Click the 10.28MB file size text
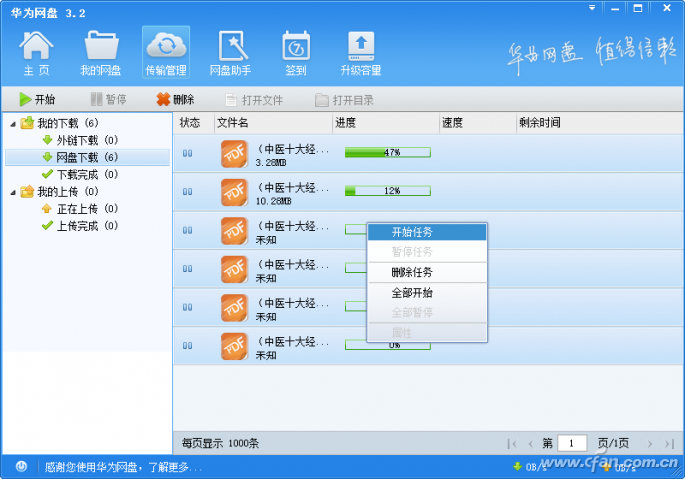 (273, 201)
